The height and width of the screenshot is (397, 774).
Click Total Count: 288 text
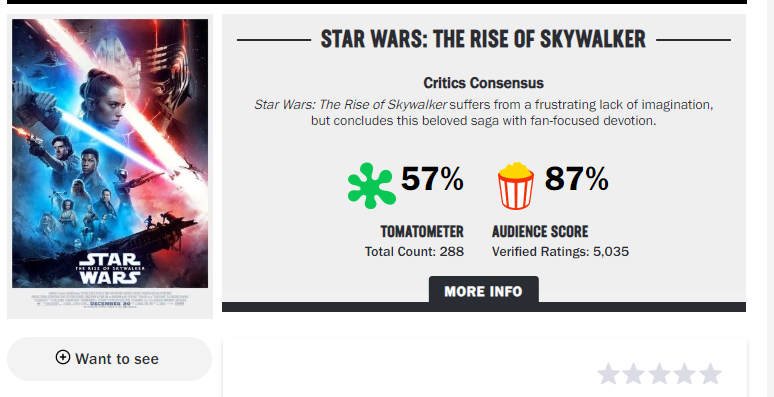click(415, 252)
